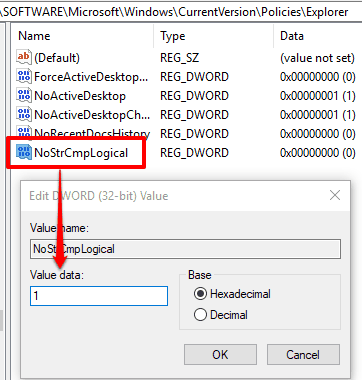Click the Edit DWORD (32-bit) Value title
This screenshot has height=380, width=362.
[x=99, y=196]
